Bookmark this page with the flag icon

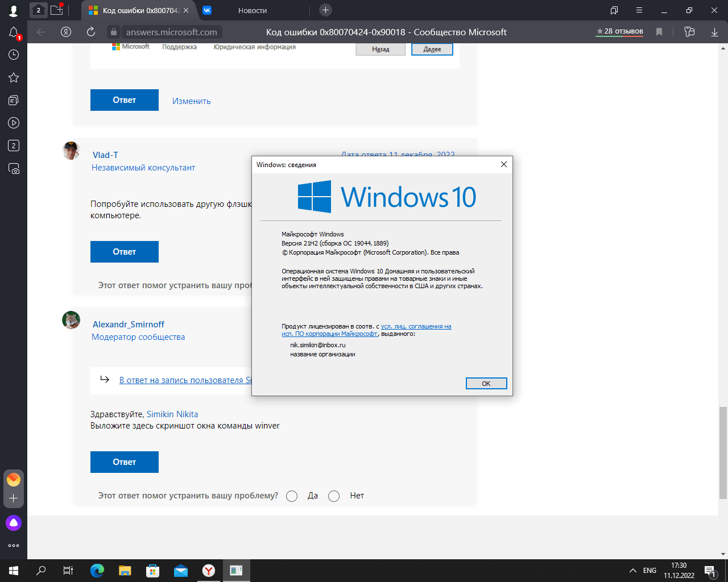point(659,32)
